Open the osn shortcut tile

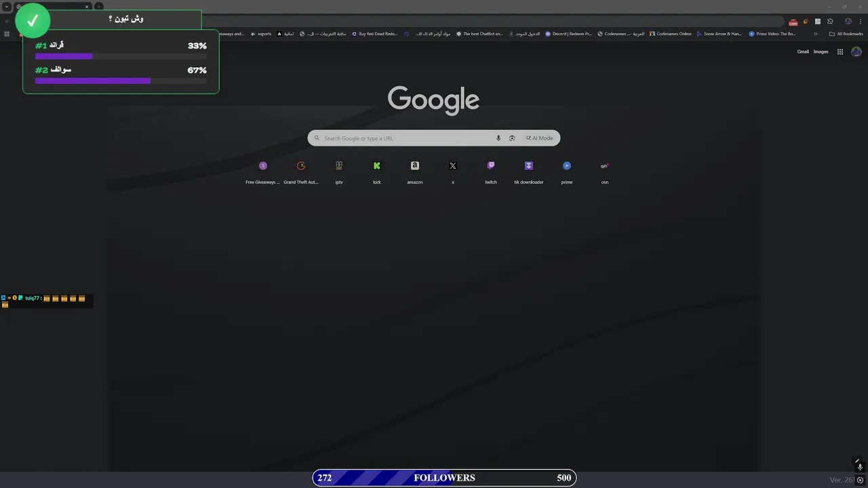(605, 172)
